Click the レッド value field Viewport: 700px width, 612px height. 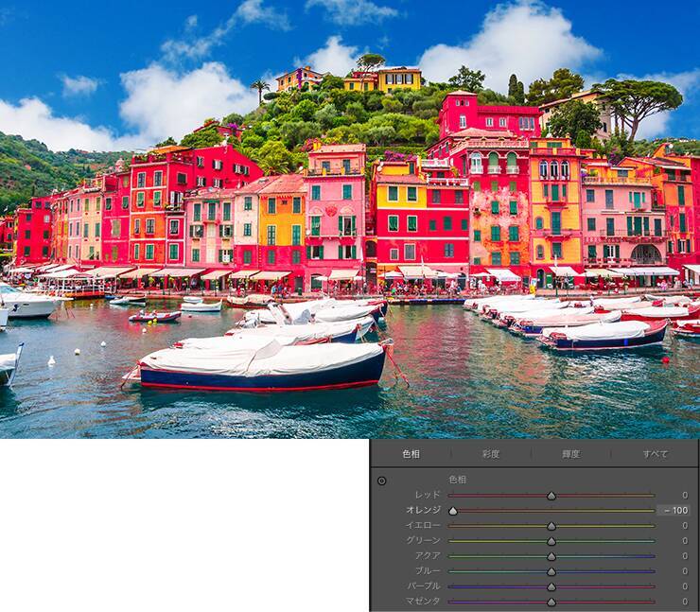(683, 496)
